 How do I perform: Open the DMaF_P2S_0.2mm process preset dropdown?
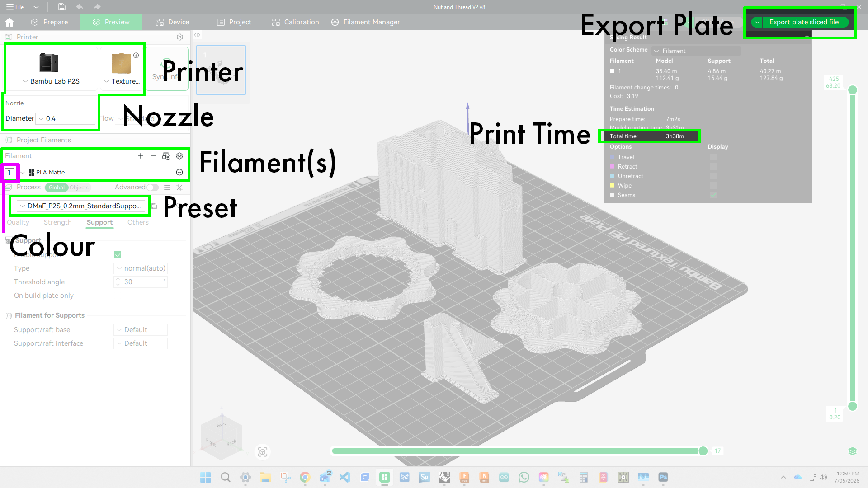(x=81, y=206)
